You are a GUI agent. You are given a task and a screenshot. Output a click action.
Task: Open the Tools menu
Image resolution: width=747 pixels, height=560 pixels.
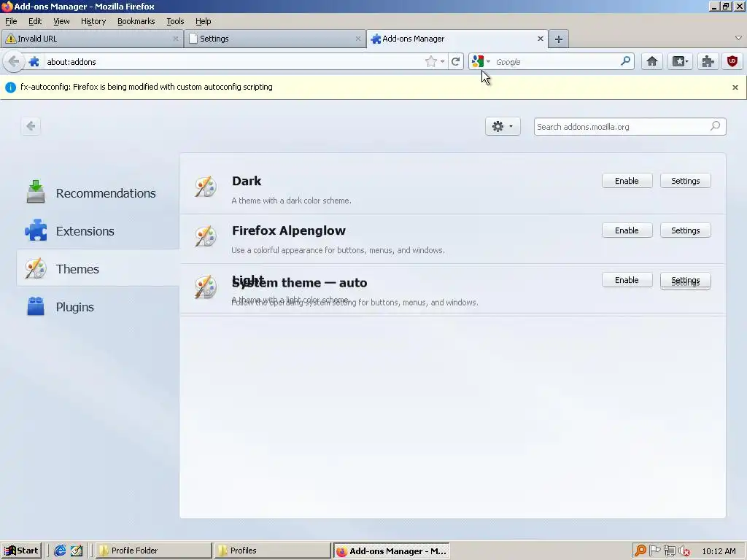pyautogui.click(x=175, y=21)
